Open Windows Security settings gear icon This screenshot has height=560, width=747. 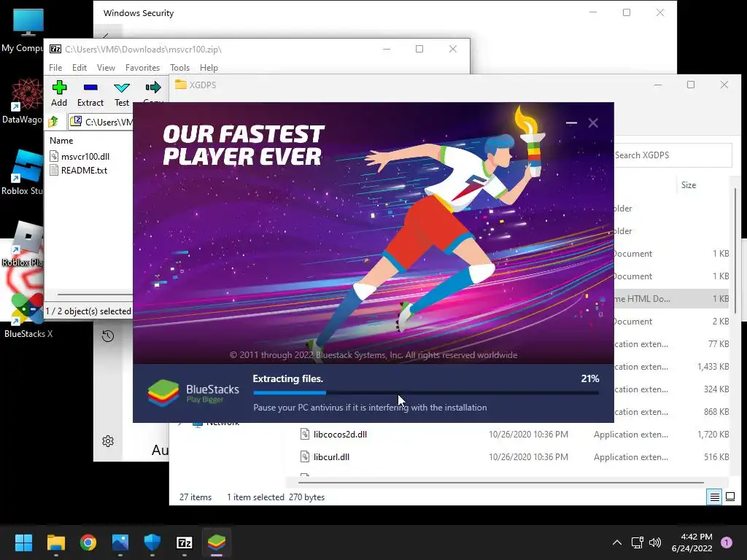pyautogui.click(x=108, y=441)
